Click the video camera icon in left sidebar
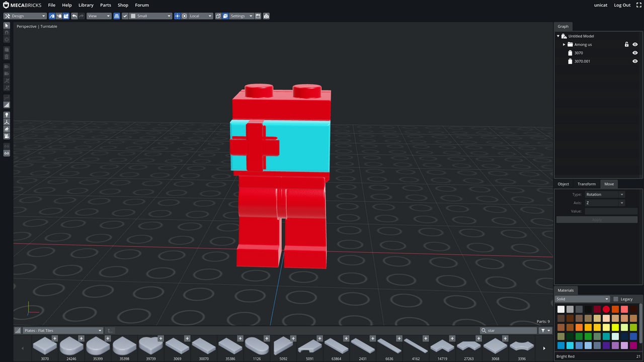Image resolution: width=644 pixels, height=362 pixels. 7,136
